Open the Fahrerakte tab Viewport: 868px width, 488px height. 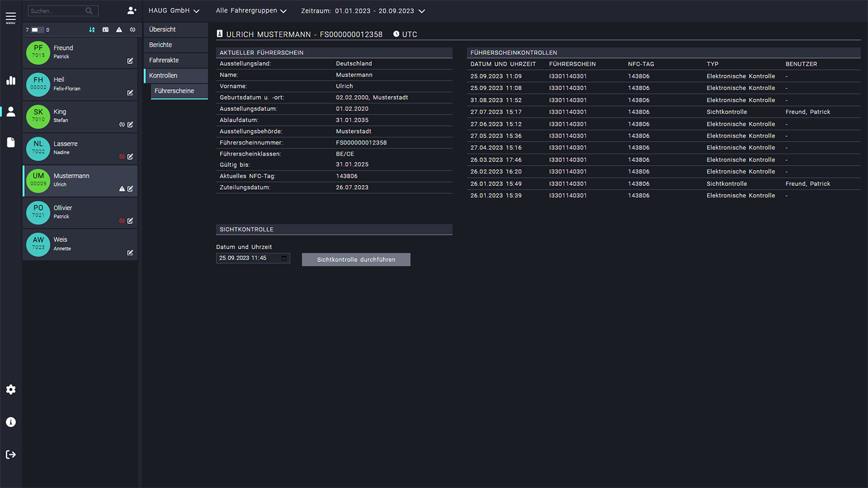[164, 60]
